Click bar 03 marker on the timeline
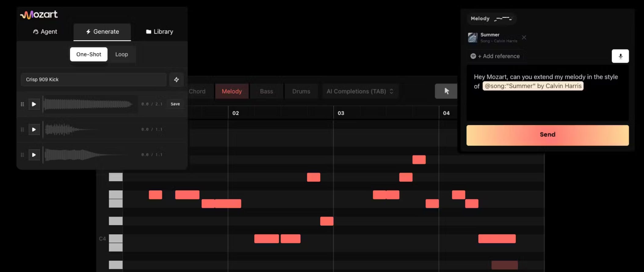The height and width of the screenshot is (272, 644). [x=341, y=113]
